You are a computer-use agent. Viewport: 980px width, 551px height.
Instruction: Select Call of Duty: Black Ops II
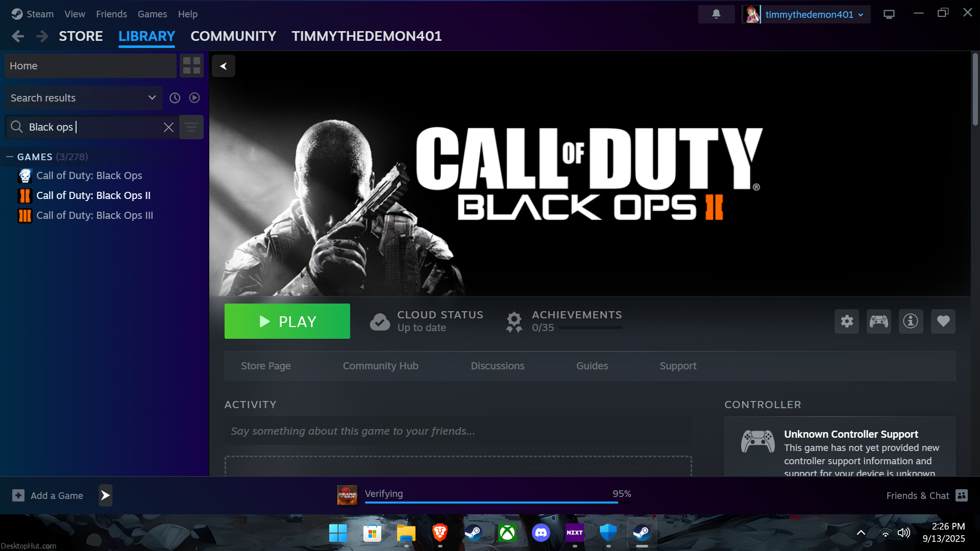pyautogui.click(x=93, y=195)
